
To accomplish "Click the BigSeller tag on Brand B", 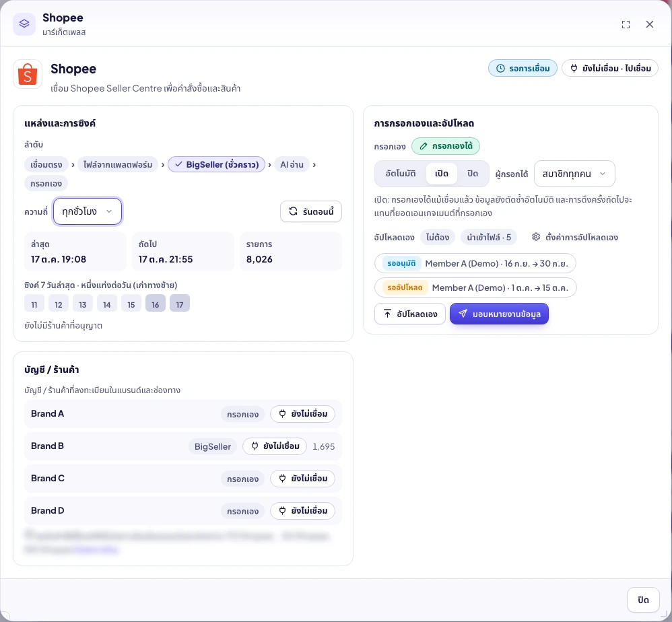I will tap(213, 446).
